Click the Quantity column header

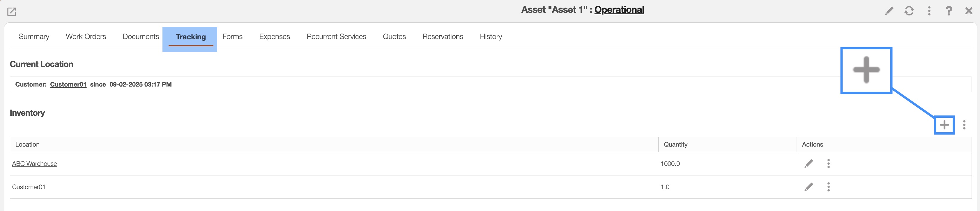tap(675, 144)
